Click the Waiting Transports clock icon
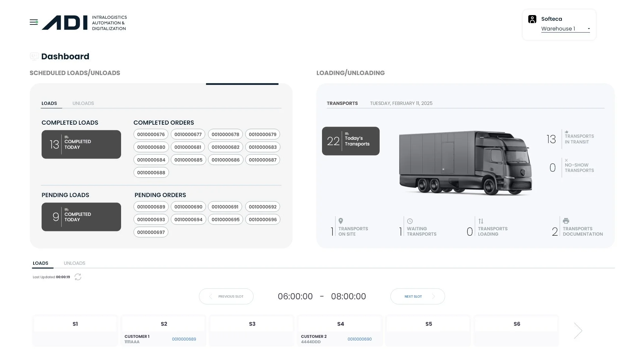This screenshot has width=644, height=362. (410, 221)
